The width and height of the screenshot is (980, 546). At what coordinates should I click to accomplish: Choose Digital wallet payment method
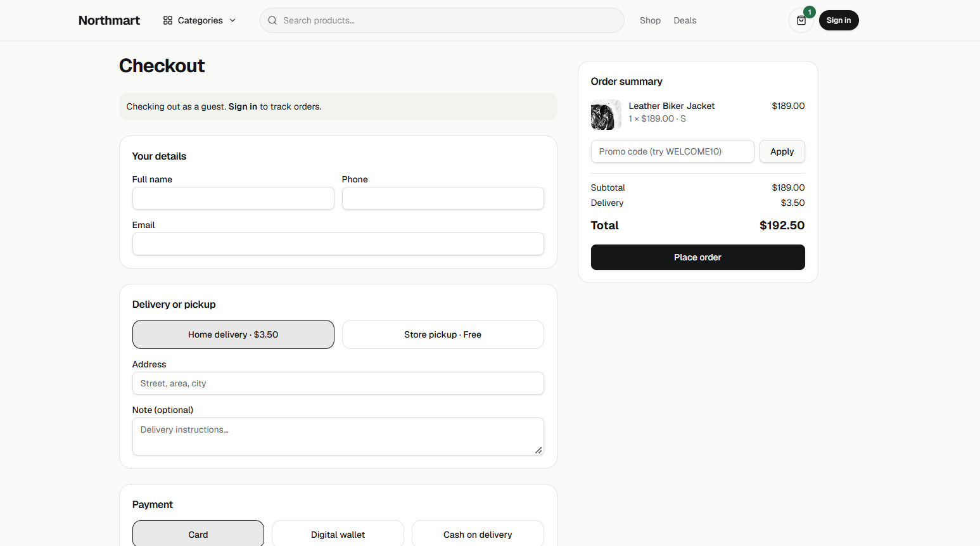pyautogui.click(x=338, y=535)
